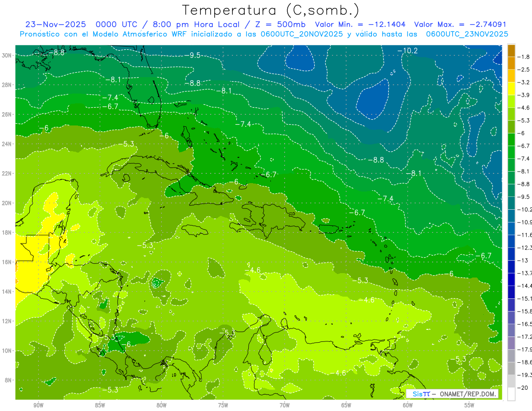This screenshot has height=411, width=532.
Task: Click the "-10.9" value on color bar
Action: click(x=524, y=222)
